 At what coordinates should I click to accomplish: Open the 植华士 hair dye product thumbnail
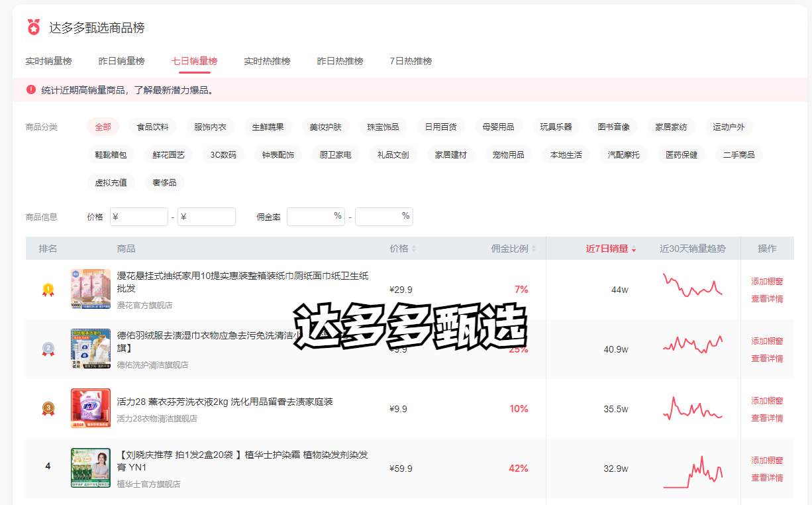(x=91, y=468)
